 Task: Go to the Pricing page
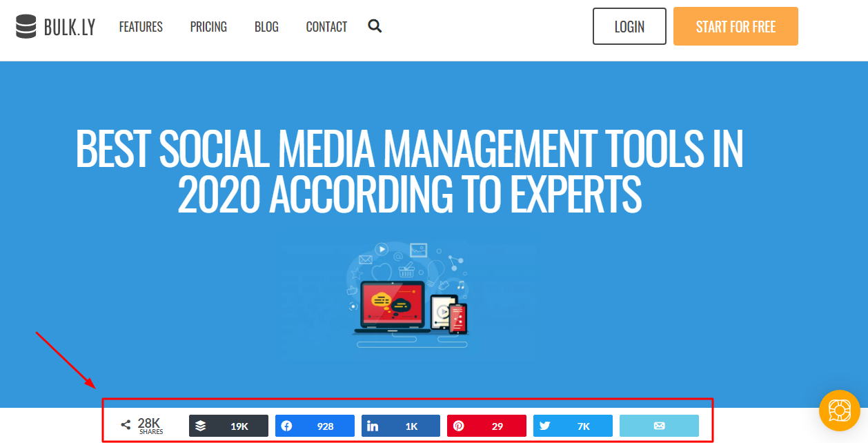[208, 27]
